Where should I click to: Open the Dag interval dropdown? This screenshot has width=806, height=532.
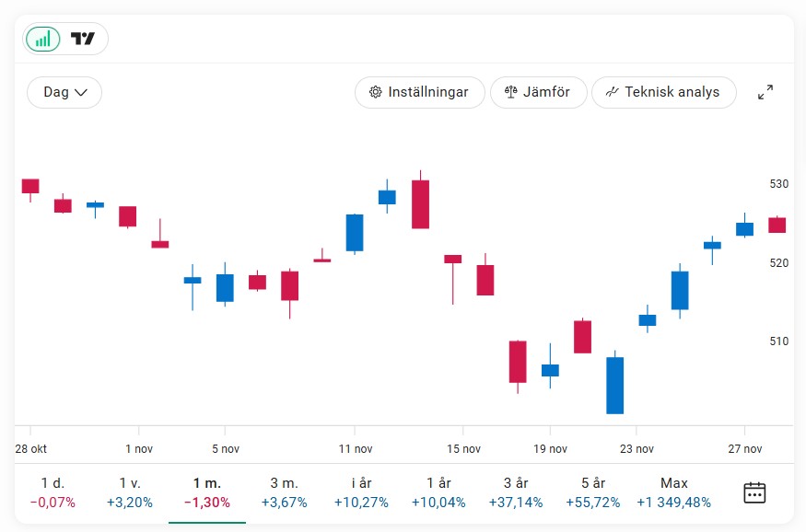pyautogui.click(x=64, y=92)
